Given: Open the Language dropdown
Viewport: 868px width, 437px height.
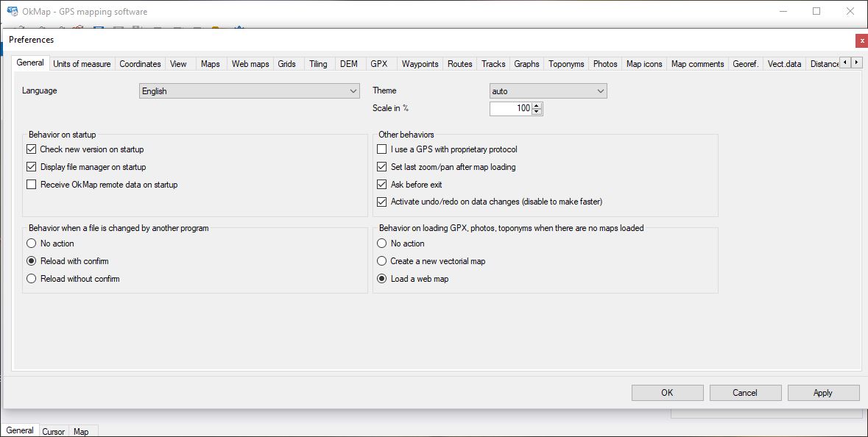Looking at the screenshot, I should (249, 91).
